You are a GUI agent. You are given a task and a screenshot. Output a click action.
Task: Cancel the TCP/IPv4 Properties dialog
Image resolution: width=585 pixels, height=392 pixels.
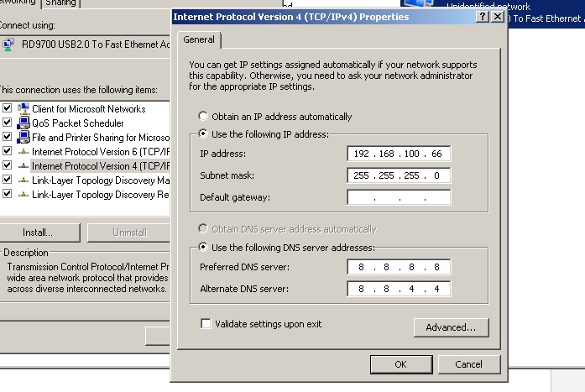[469, 364]
